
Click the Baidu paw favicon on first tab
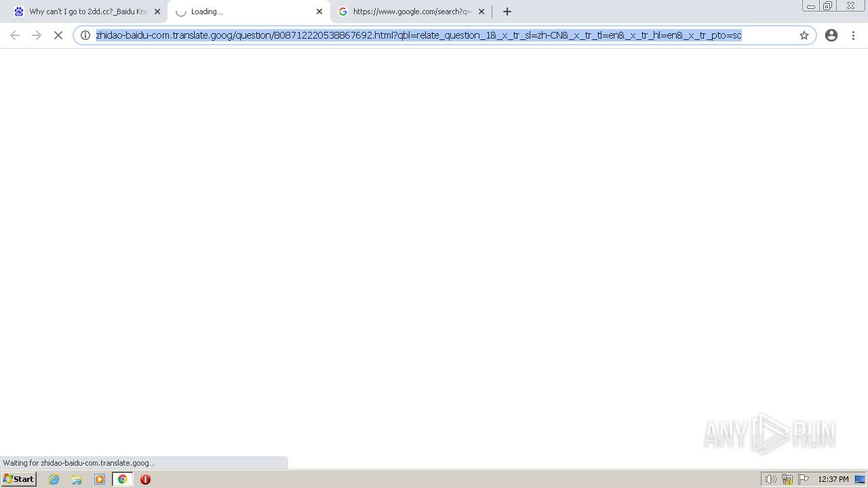(x=19, y=12)
